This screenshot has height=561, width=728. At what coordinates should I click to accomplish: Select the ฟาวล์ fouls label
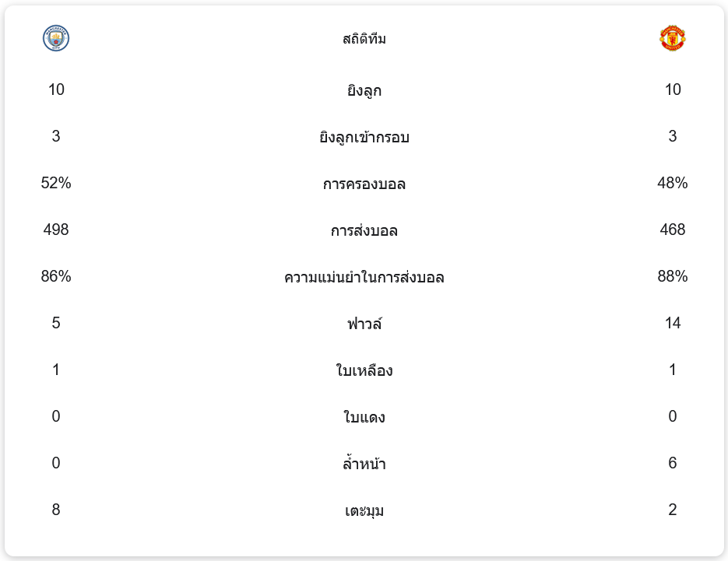tap(364, 324)
